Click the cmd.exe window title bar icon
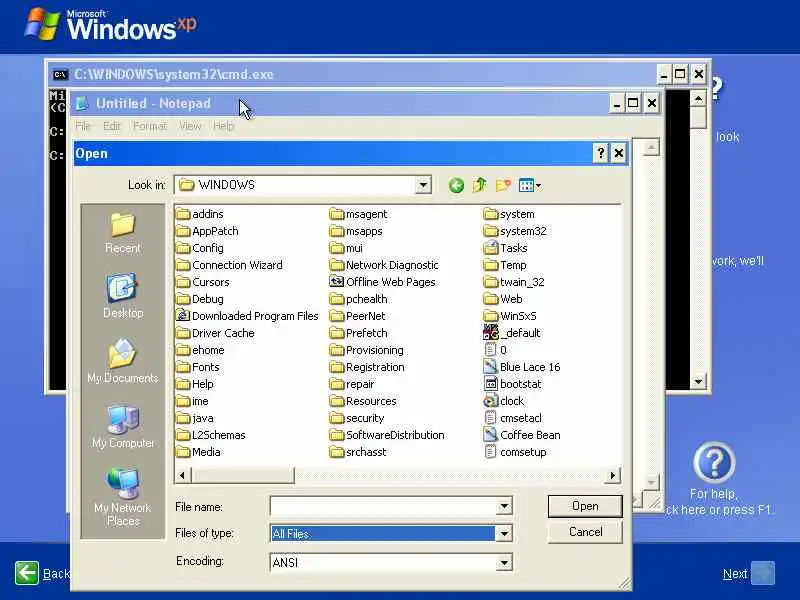This screenshot has width=800, height=600. (60, 74)
